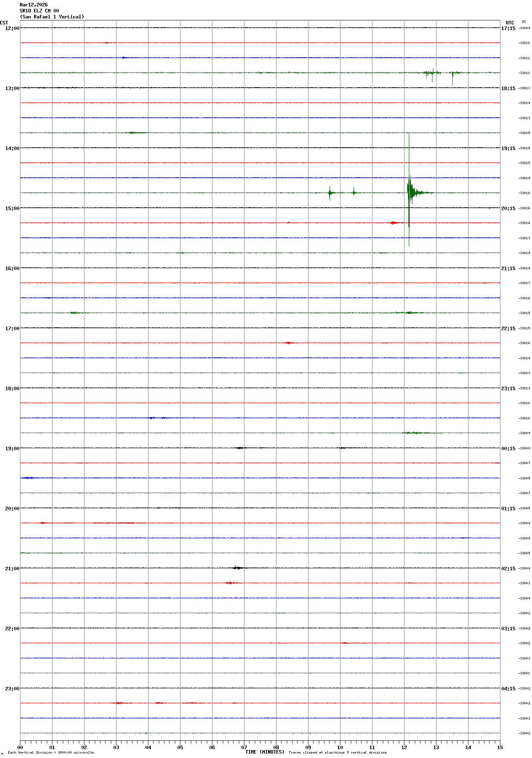Select minute 00 on the bottom axis
This screenshot has height=758, width=532.
pyautogui.click(x=20, y=747)
